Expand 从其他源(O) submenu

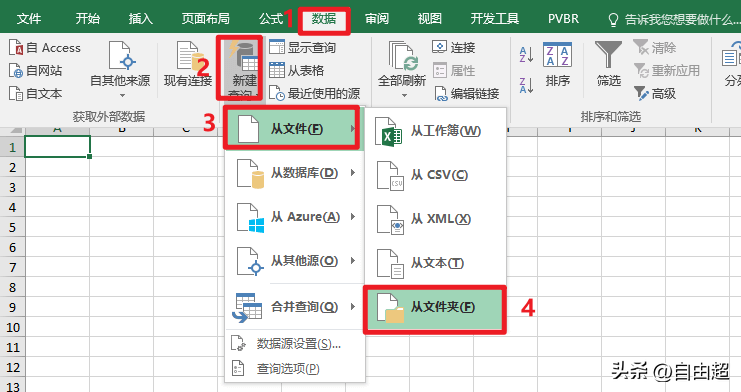[294, 261]
